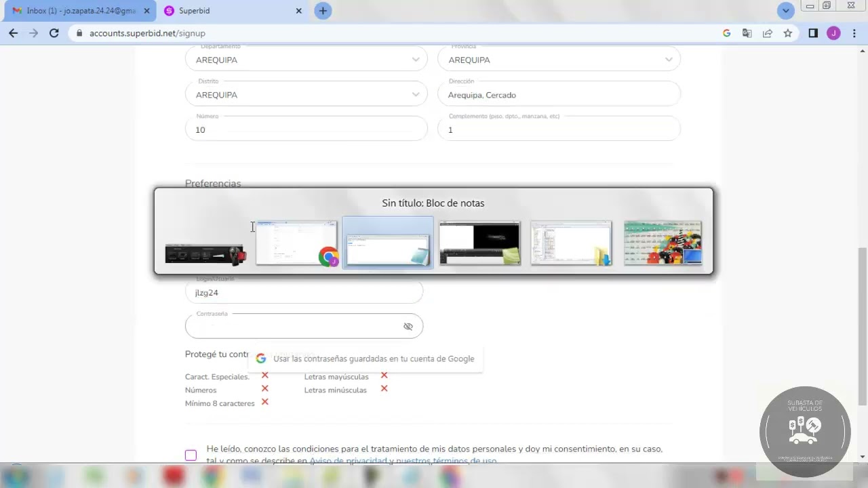Open the Aviso de privacidad link
This screenshot has width=868, height=488.
tap(348, 461)
